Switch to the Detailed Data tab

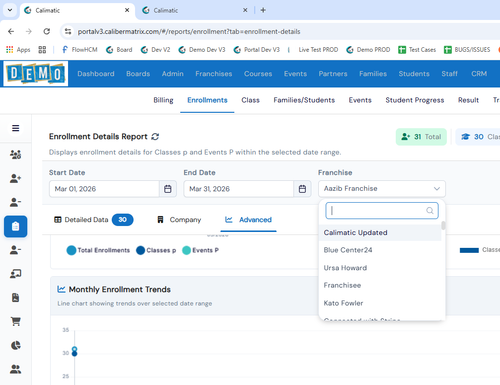pos(93,220)
